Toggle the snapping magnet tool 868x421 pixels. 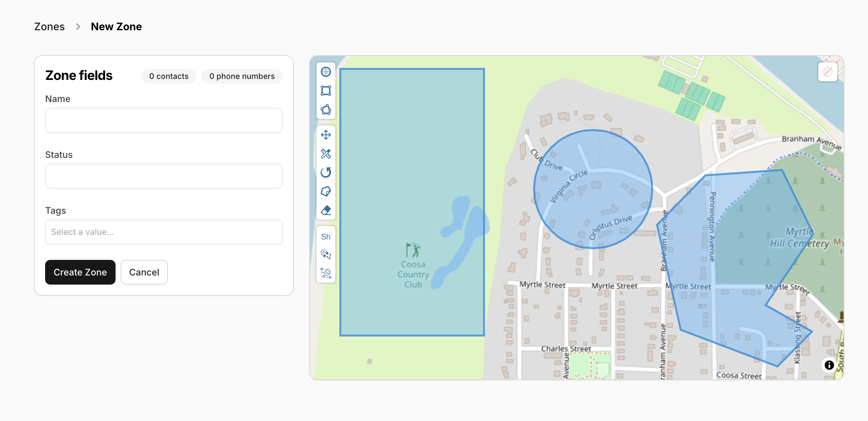pyautogui.click(x=326, y=254)
